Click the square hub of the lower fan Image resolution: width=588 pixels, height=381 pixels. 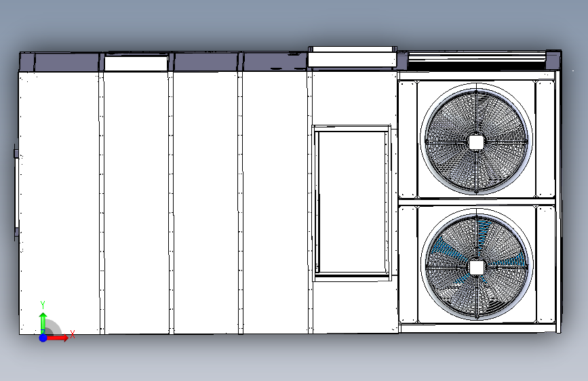tap(477, 268)
